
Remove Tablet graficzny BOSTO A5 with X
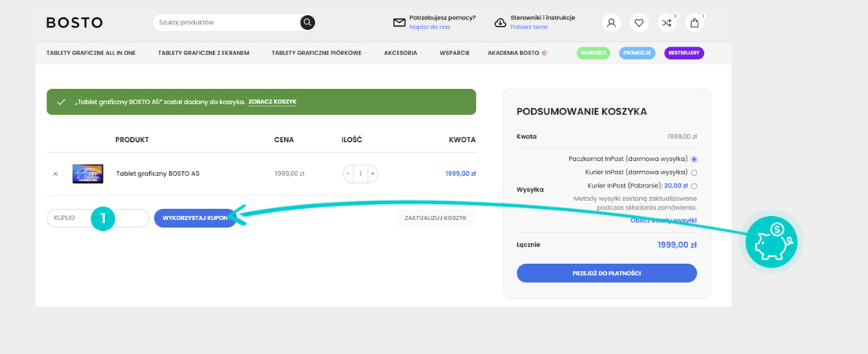point(55,173)
